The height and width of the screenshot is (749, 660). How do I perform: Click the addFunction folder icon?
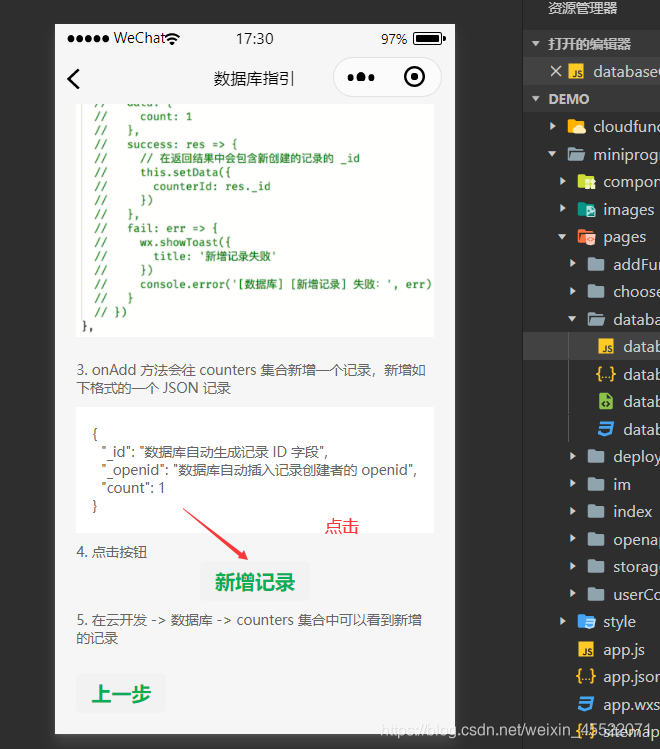596,264
